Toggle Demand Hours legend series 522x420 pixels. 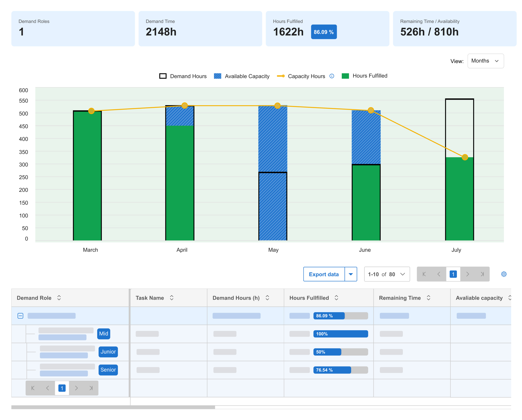[183, 76]
